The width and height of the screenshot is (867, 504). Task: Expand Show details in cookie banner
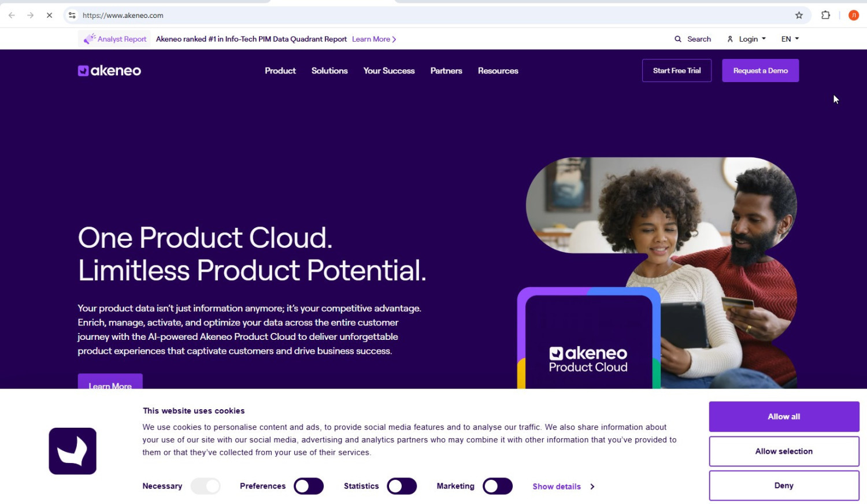click(x=563, y=487)
